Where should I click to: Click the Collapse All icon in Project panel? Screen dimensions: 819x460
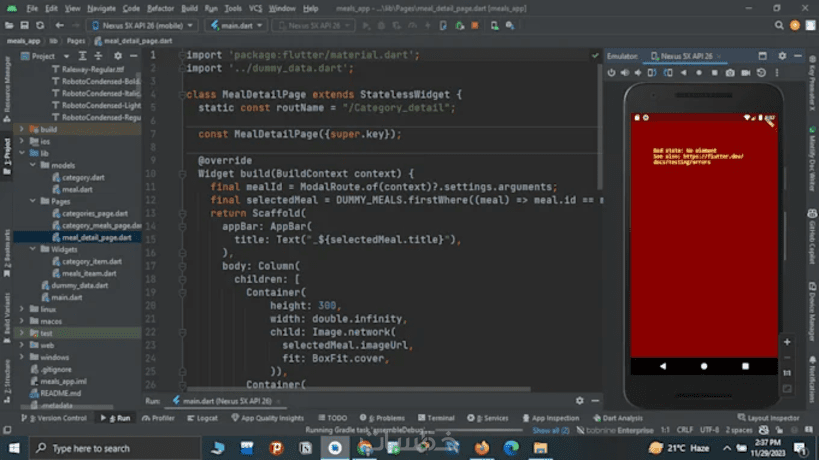point(99,56)
